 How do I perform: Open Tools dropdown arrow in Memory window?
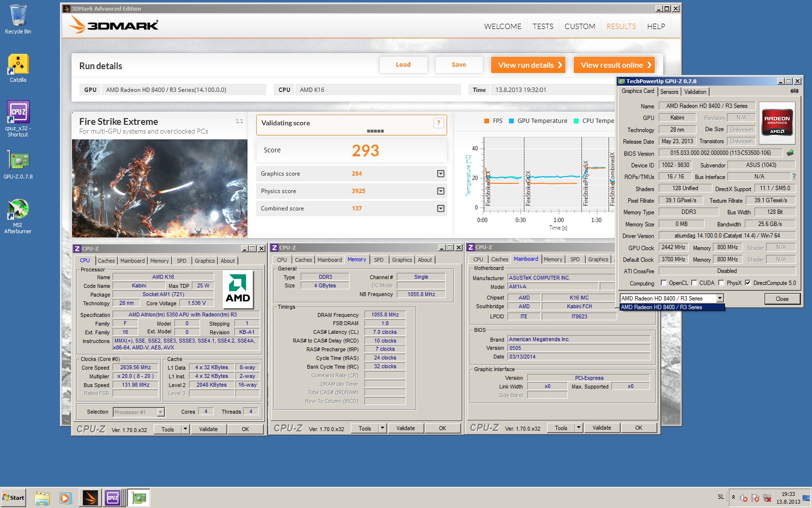tap(382, 428)
